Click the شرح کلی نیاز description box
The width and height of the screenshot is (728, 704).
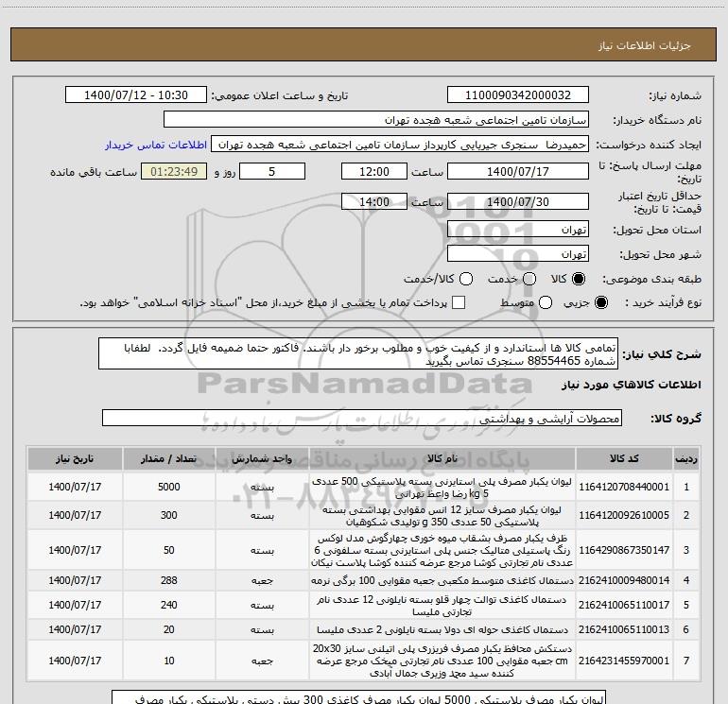(358, 353)
